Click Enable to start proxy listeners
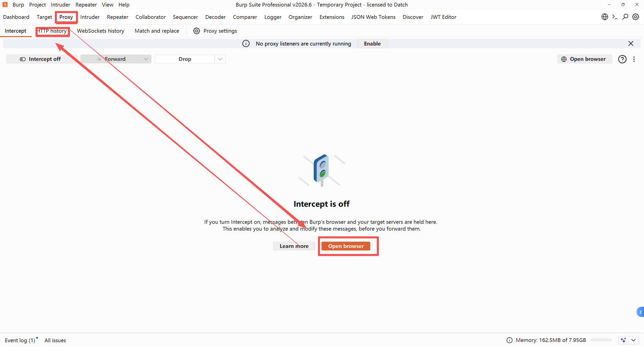Image resolution: width=644 pixels, height=347 pixels. (x=372, y=44)
